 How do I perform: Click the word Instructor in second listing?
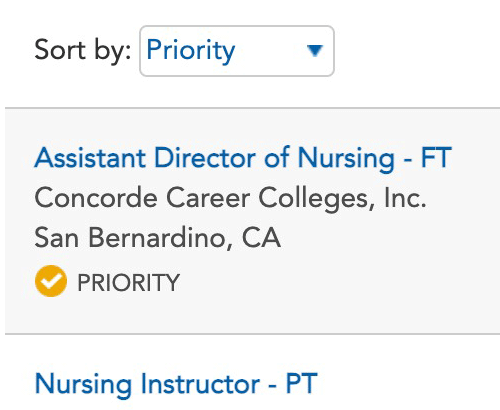pyautogui.click(x=200, y=384)
